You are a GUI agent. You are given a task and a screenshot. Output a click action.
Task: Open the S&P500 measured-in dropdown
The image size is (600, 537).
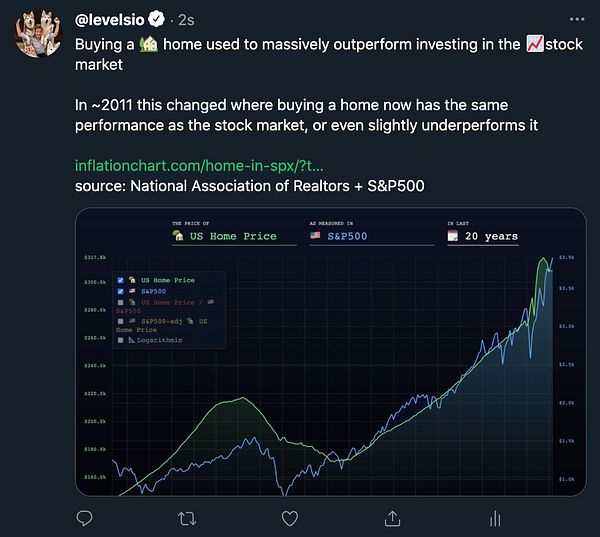tap(372, 236)
